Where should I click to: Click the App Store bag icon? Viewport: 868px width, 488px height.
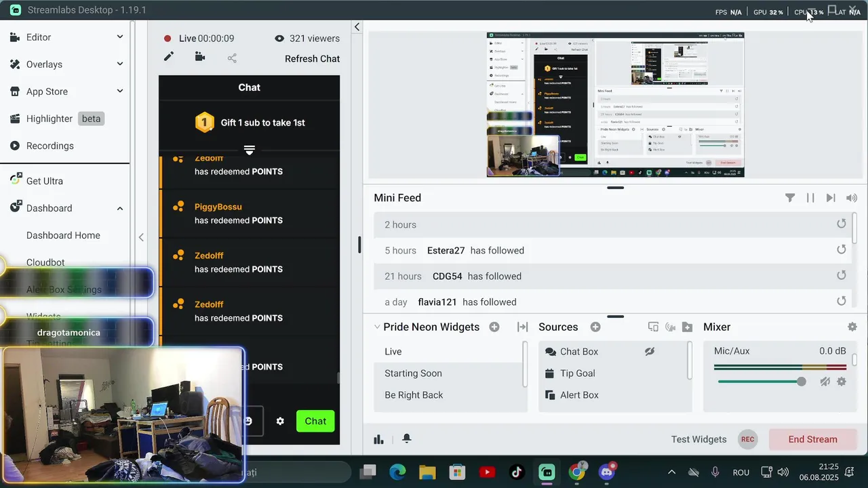[15, 91]
